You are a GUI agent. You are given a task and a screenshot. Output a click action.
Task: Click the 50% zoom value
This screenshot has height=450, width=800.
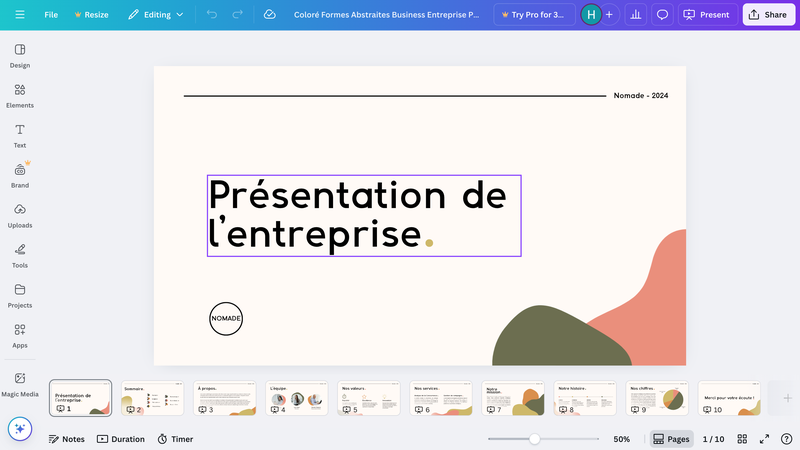[621, 439]
